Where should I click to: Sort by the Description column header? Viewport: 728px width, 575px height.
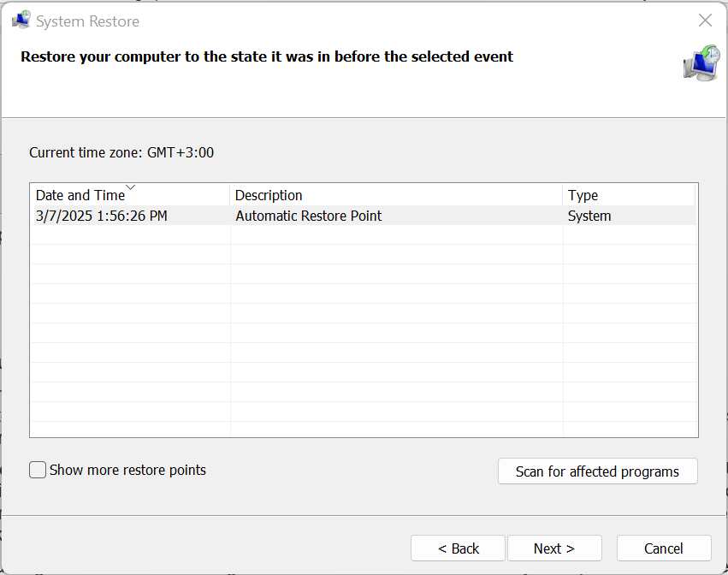pyautogui.click(x=269, y=196)
